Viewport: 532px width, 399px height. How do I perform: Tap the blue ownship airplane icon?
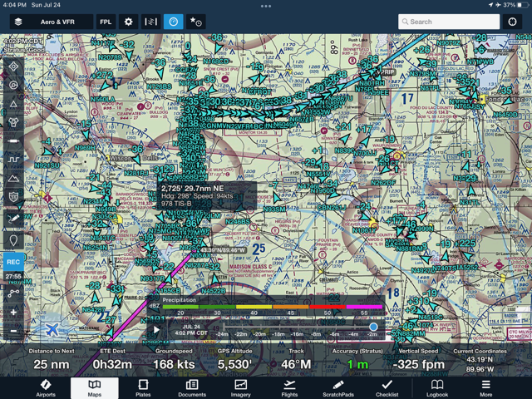[52, 329]
